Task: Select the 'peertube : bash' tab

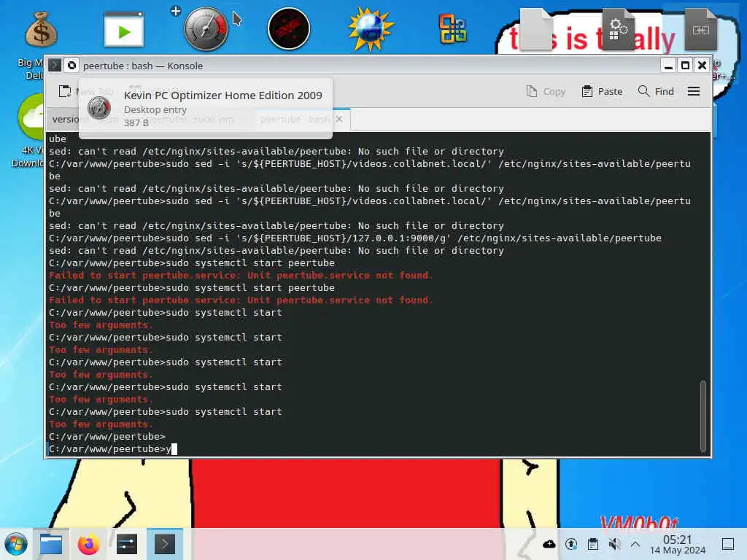Action: 300,119
